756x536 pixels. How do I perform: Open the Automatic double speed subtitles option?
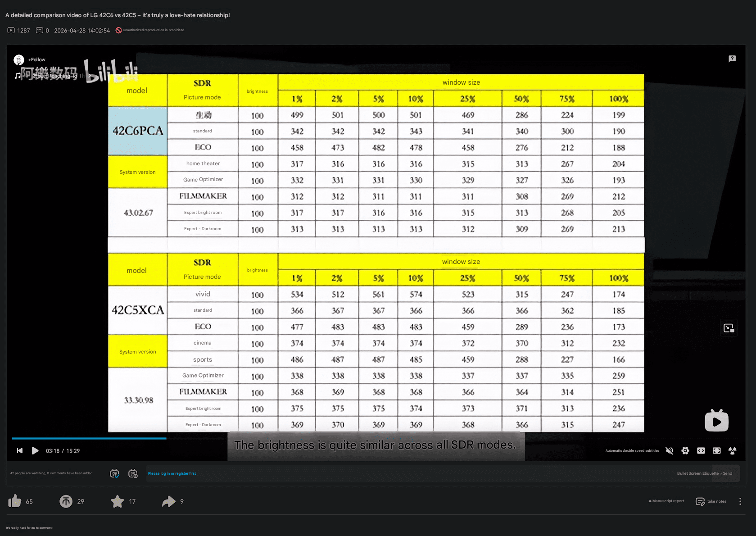[x=632, y=451]
